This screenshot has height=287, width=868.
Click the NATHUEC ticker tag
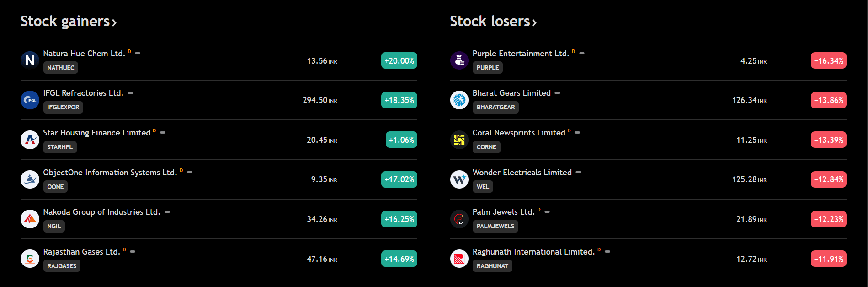61,68
